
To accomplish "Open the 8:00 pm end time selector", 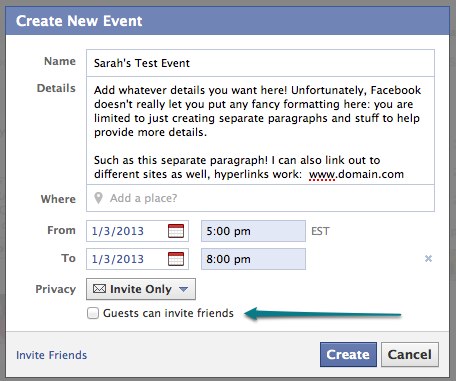I will point(253,259).
